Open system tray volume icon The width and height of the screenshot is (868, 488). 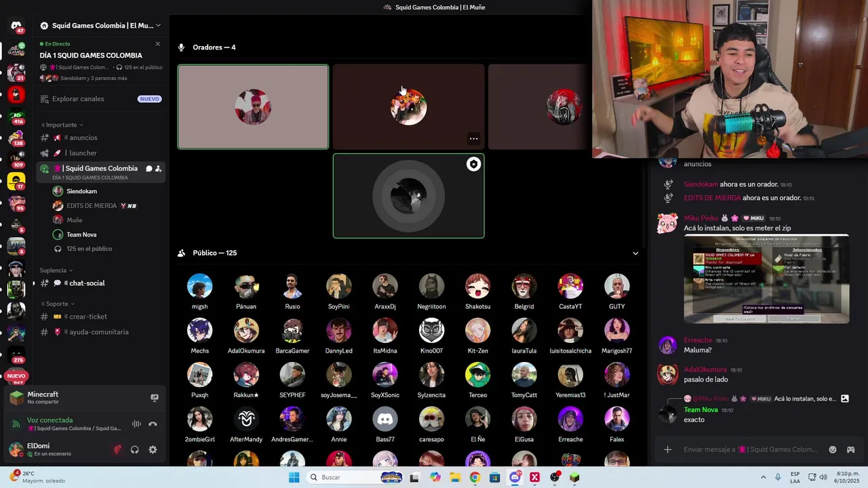pyautogui.click(x=823, y=477)
